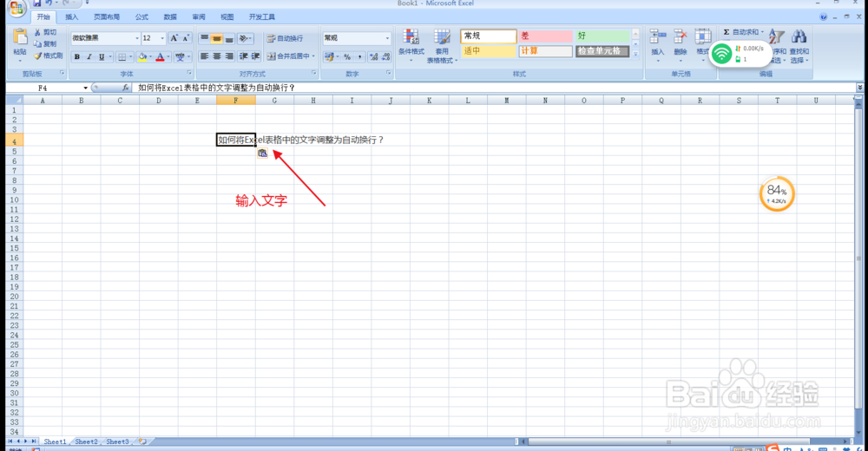The width and height of the screenshot is (868, 451).
Task: Select the 适中 (Neutral) cell style
Action: point(488,51)
